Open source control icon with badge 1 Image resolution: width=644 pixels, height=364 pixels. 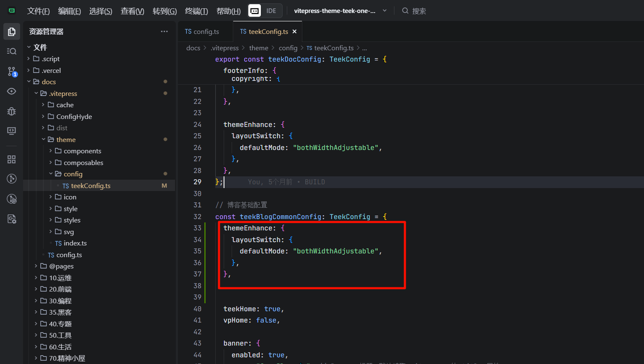[x=12, y=72]
